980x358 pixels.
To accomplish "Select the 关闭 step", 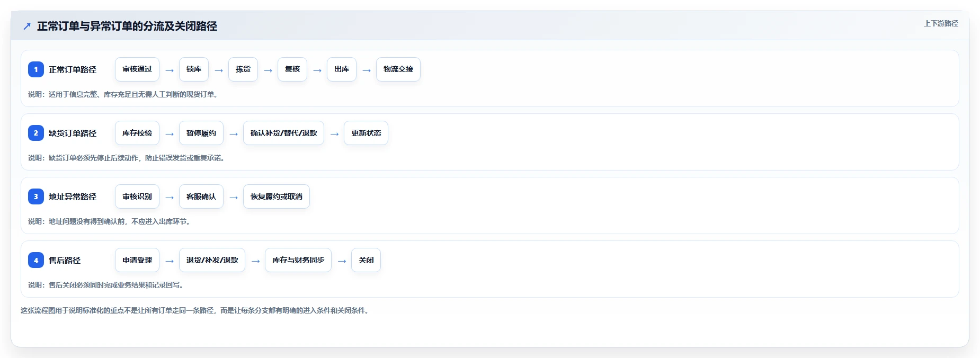I will [366, 260].
